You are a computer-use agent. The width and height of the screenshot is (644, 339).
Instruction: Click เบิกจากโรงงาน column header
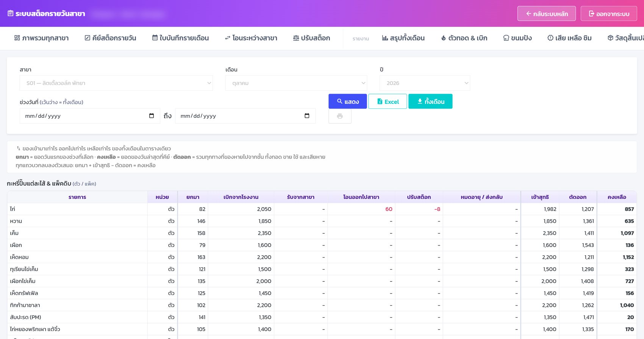point(241,197)
